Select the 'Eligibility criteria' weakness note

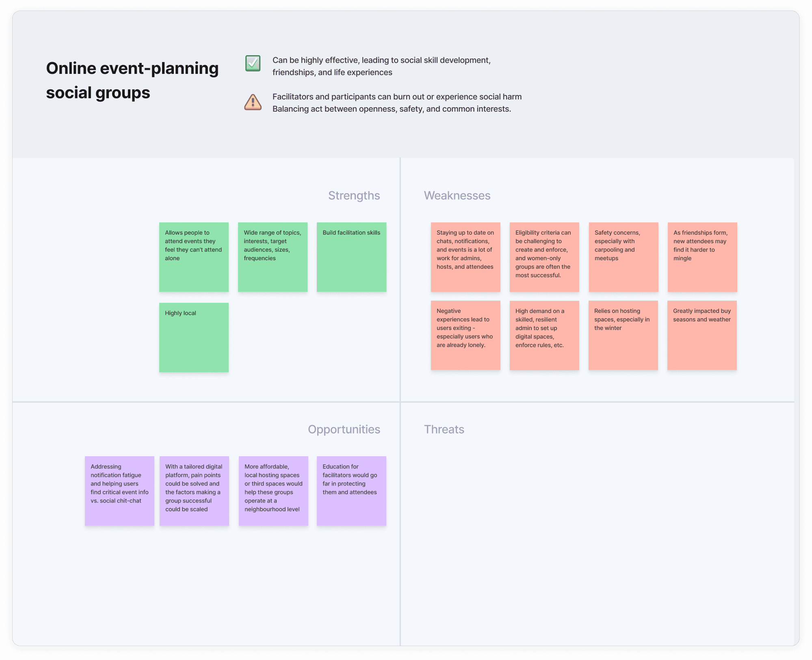tap(544, 257)
